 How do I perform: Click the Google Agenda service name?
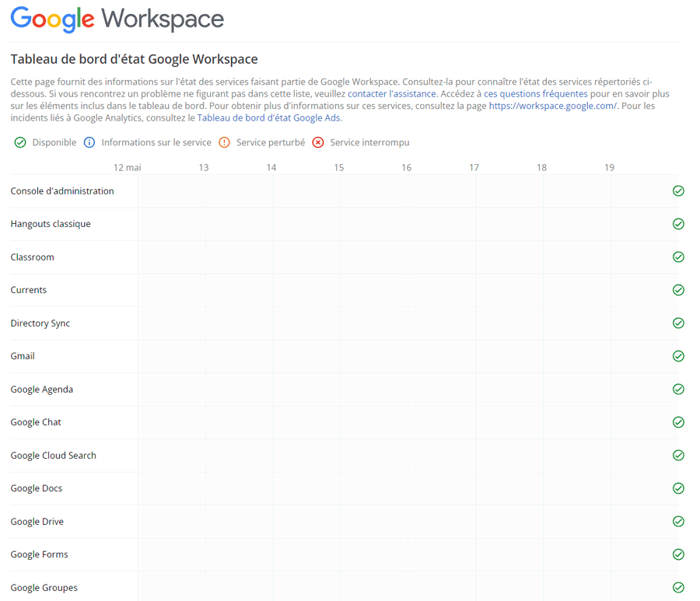pyautogui.click(x=41, y=389)
